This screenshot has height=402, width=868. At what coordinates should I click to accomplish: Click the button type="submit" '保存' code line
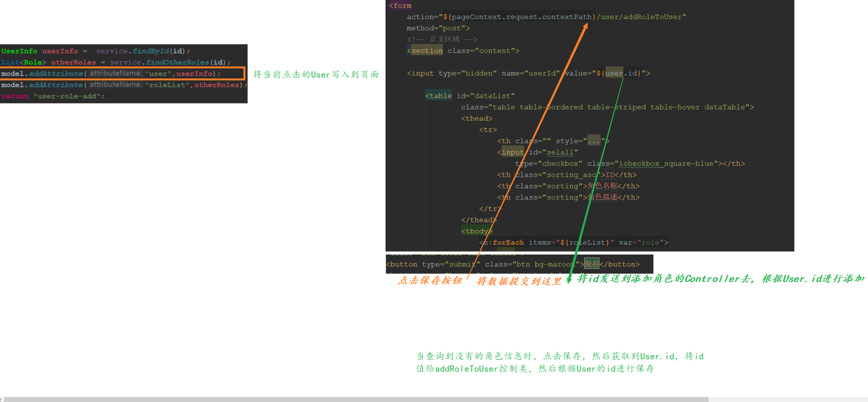(513, 264)
